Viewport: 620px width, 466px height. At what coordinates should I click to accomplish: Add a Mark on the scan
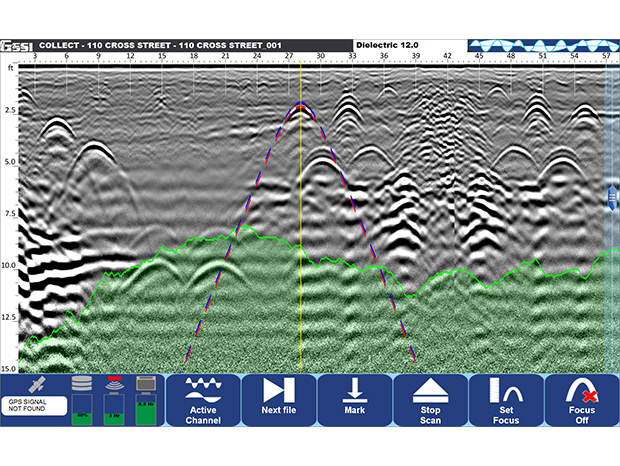point(354,400)
